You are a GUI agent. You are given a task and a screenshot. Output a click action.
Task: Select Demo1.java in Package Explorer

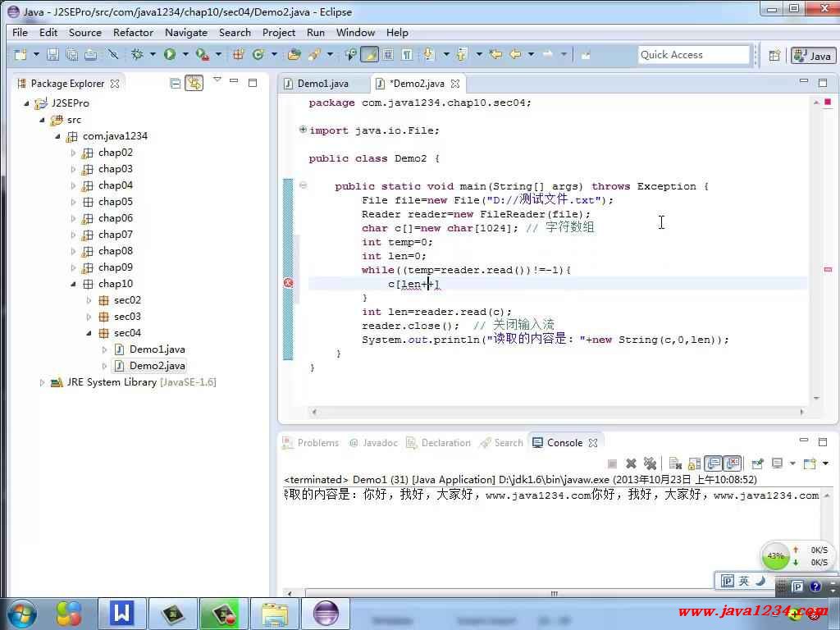pyautogui.click(x=157, y=349)
